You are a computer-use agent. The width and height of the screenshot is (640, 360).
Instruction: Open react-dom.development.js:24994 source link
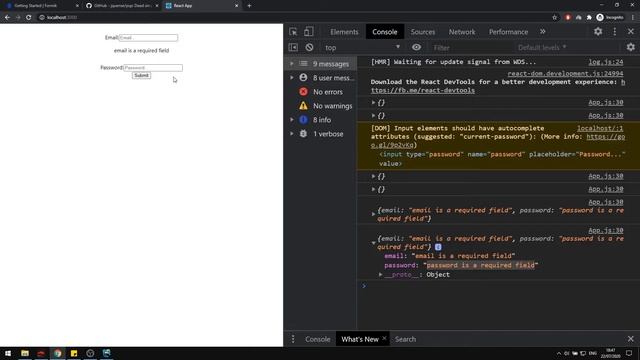coord(565,74)
